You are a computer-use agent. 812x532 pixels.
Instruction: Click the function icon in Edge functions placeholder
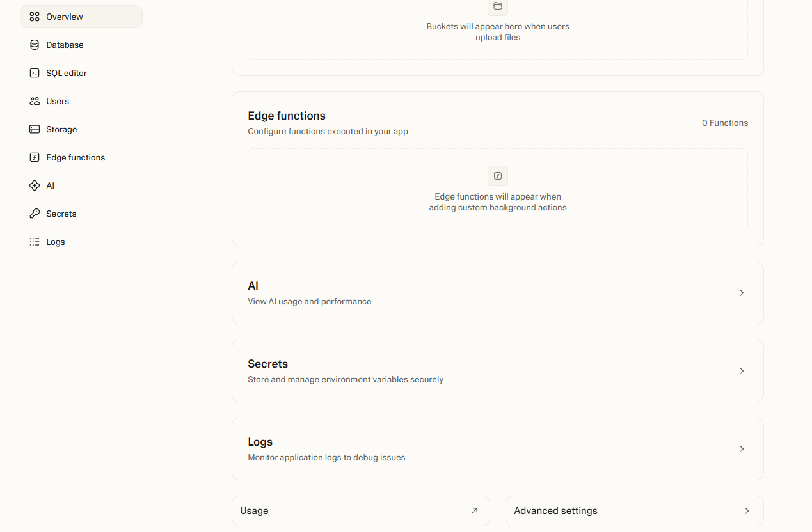(x=498, y=176)
